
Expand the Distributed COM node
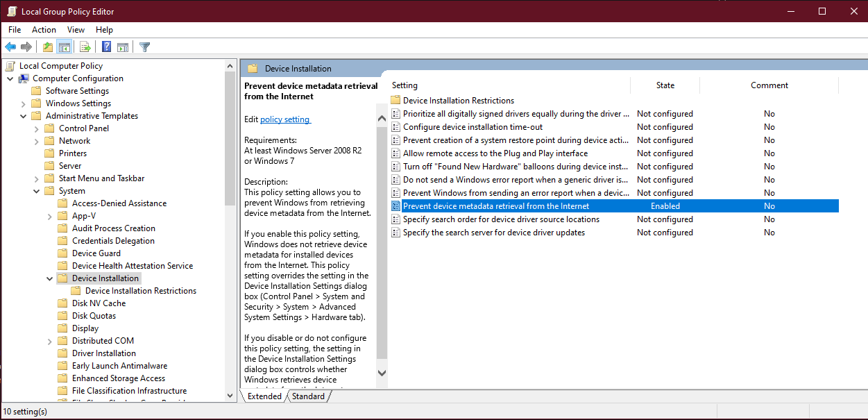point(49,341)
